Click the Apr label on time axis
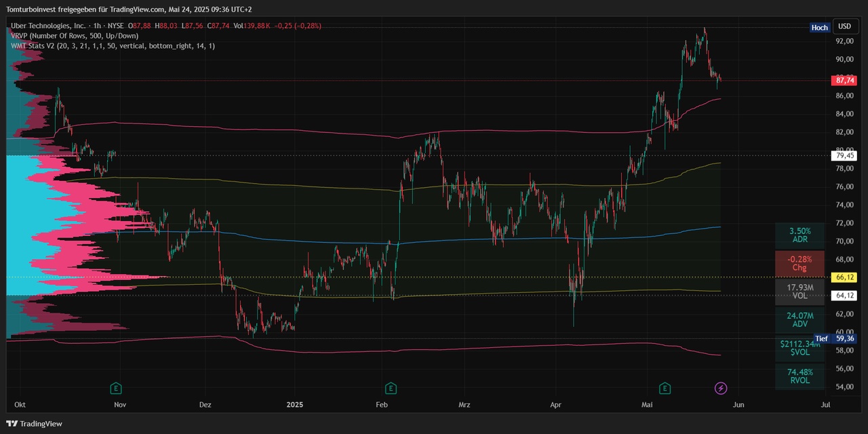Screen dimensions: 868x434 tap(556, 405)
